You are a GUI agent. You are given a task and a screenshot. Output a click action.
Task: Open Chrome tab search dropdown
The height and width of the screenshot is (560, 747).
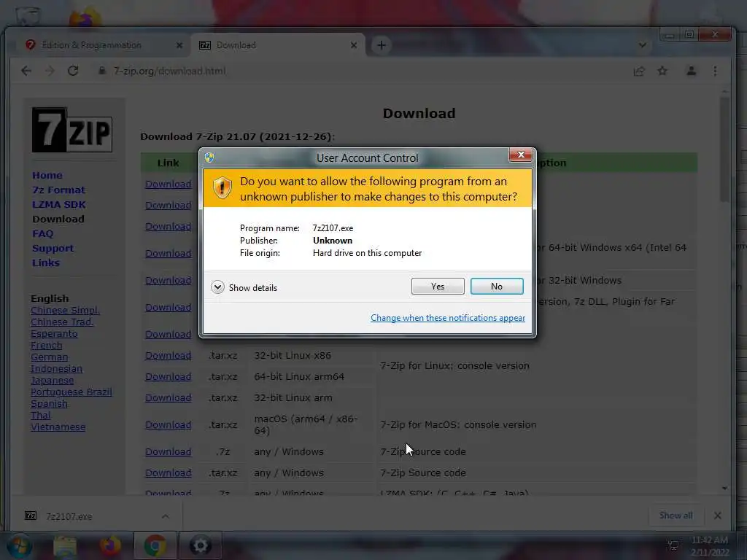[x=642, y=45]
